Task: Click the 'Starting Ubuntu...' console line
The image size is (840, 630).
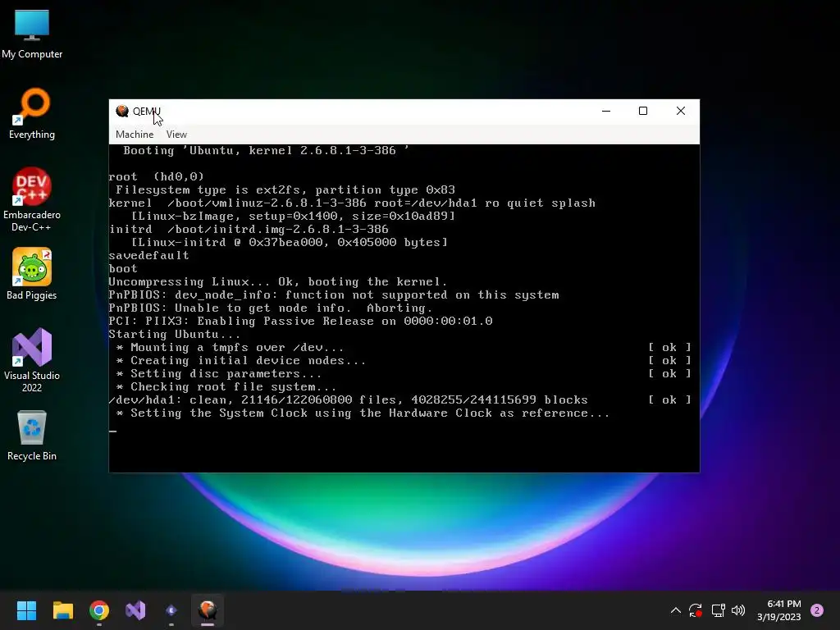Action: [175, 335]
